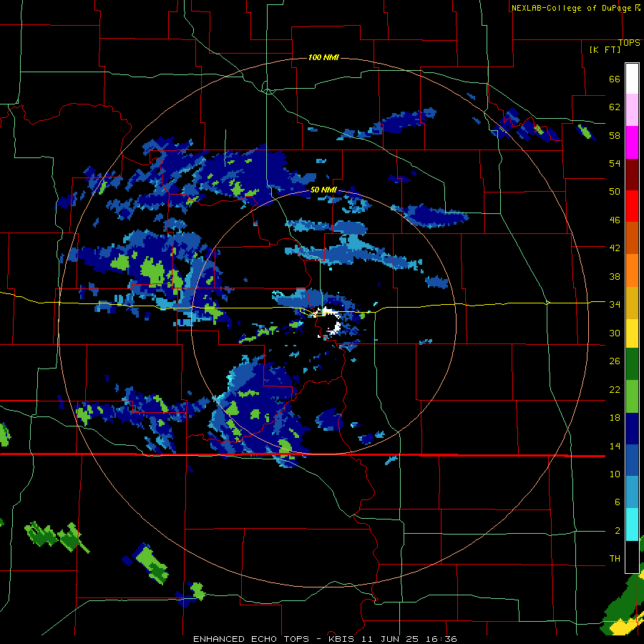Click the blue swatch between 14 and 10
644x644 pixels.
pyautogui.click(x=632, y=460)
